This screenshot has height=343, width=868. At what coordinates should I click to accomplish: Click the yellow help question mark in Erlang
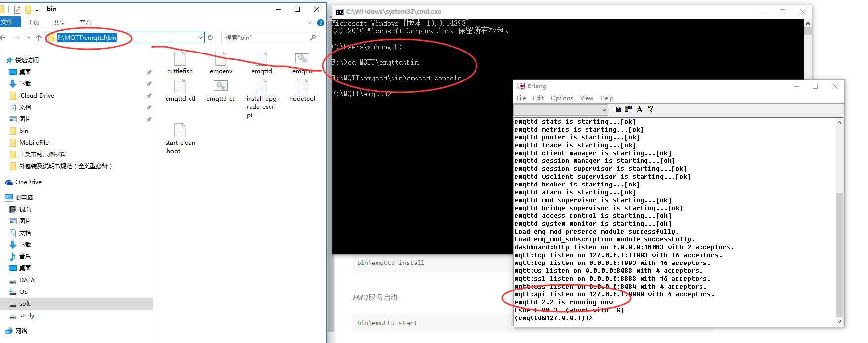pyautogui.click(x=650, y=109)
